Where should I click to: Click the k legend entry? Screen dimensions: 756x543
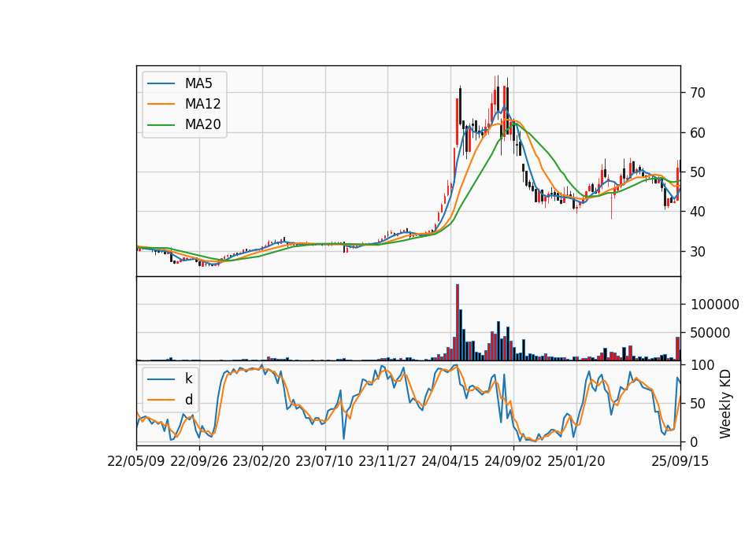(x=188, y=379)
